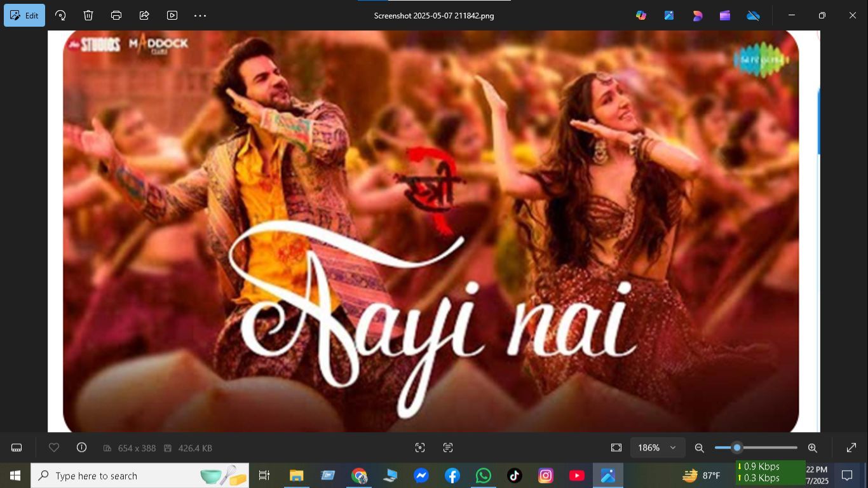The width and height of the screenshot is (868, 488).
Task: Add image to favorites with heart icon
Action: (x=54, y=448)
